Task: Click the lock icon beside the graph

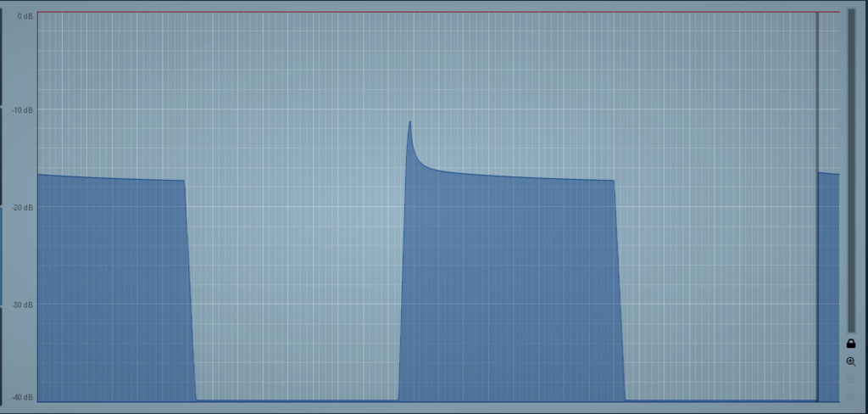Action: pyautogui.click(x=851, y=344)
